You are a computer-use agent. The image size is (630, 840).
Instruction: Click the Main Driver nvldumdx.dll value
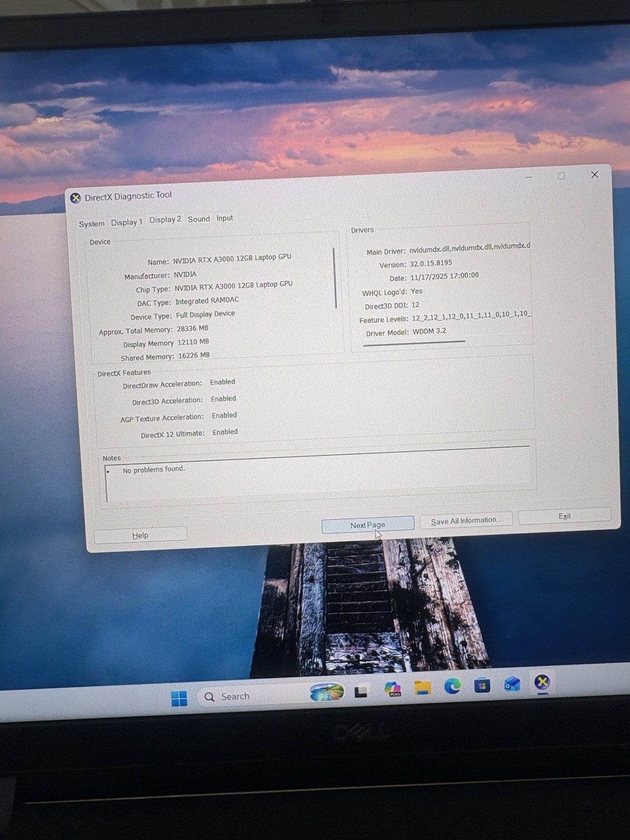469,248
